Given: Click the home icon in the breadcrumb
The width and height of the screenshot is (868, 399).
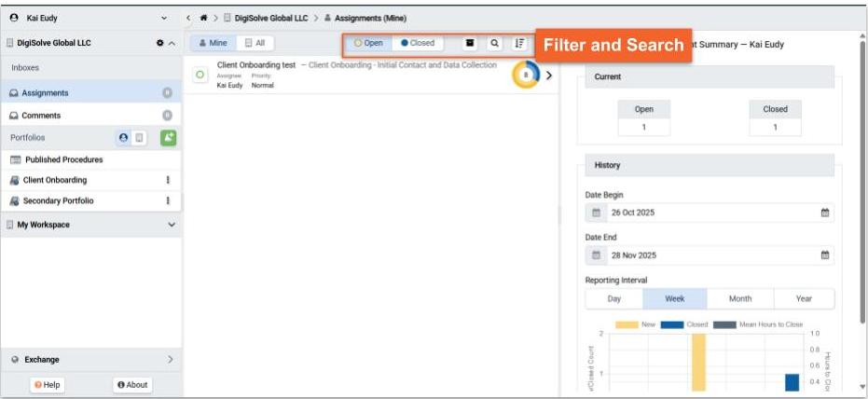Looking at the screenshot, I should 204,19.
